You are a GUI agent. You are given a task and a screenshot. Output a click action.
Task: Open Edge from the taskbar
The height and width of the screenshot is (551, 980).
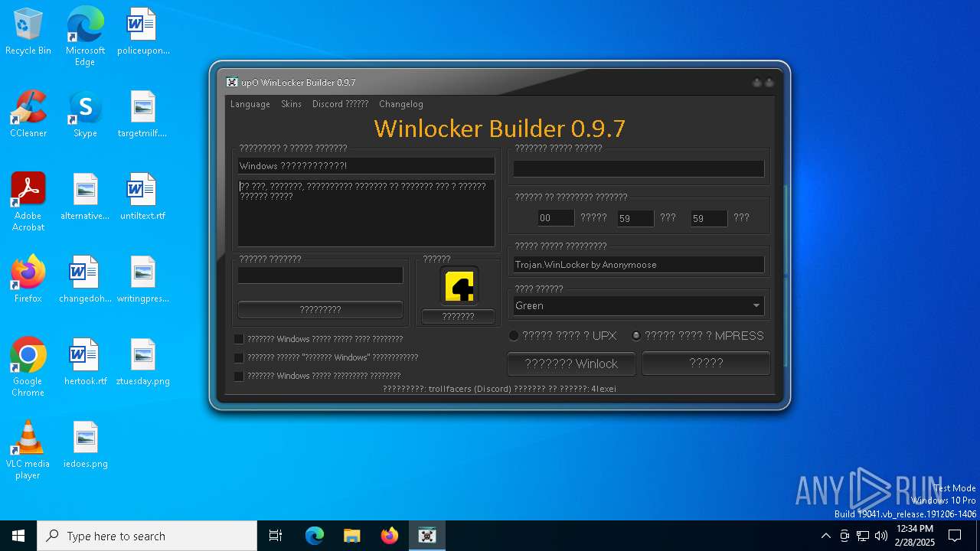[x=315, y=536]
